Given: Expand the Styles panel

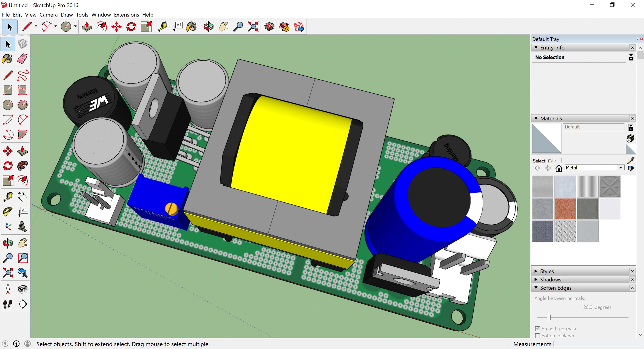Looking at the screenshot, I should [x=536, y=271].
